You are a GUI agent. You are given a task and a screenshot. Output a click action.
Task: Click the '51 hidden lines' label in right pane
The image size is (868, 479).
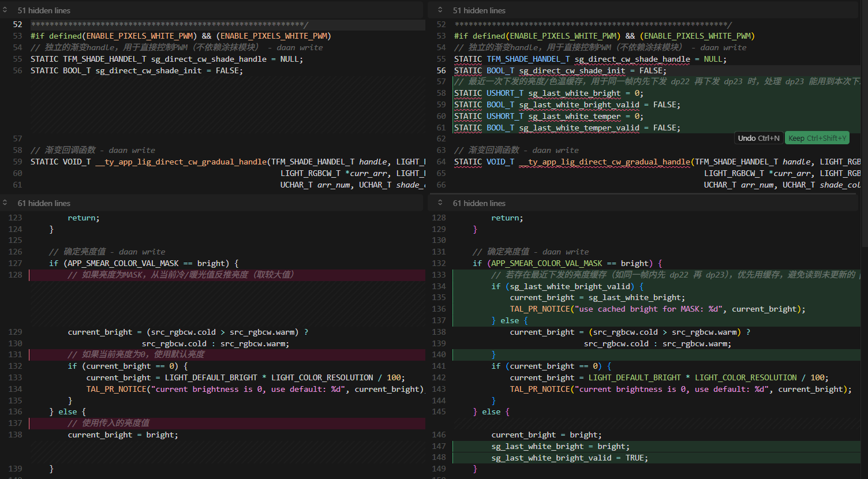(479, 10)
